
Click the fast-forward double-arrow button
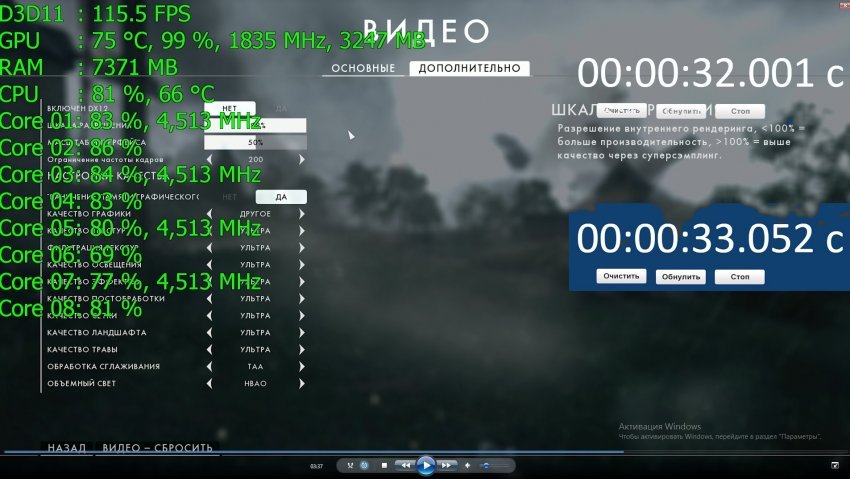(x=446, y=465)
